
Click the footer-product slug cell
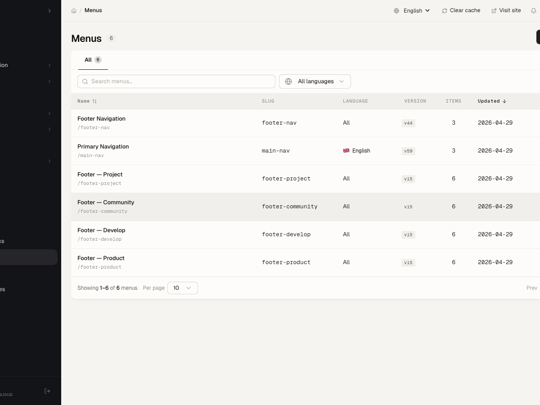(x=286, y=262)
